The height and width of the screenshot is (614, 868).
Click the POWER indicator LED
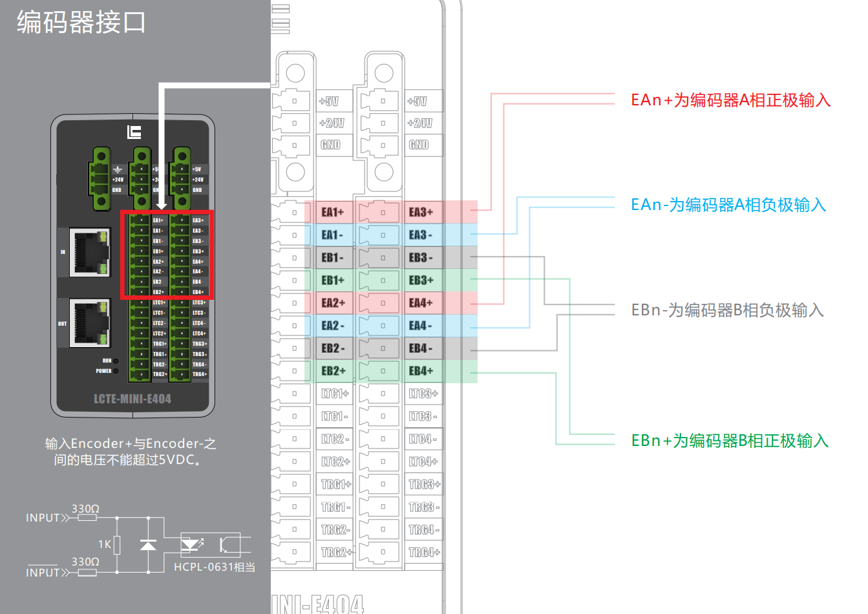pos(116,371)
